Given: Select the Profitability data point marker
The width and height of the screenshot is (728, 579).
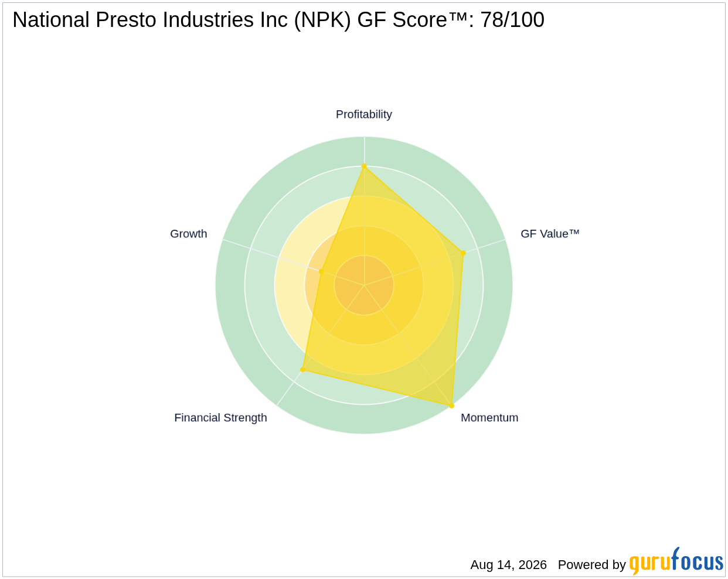Looking at the screenshot, I should point(364,166).
